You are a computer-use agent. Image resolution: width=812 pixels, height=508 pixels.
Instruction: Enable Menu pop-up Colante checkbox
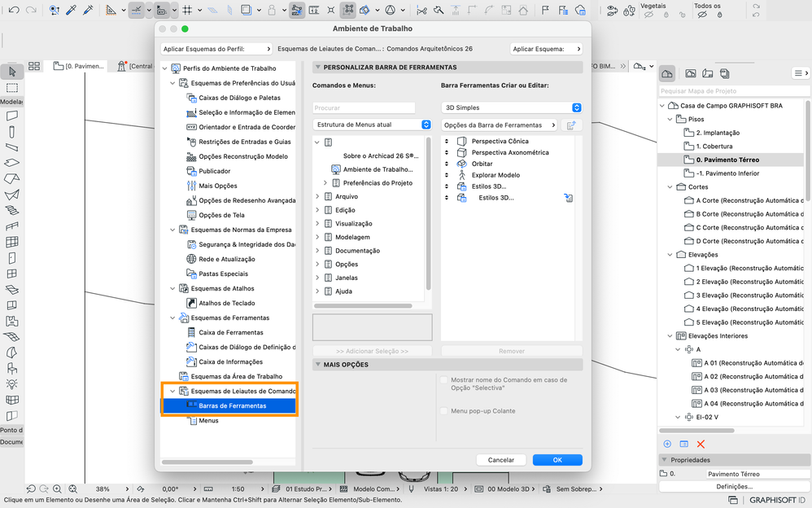(x=443, y=411)
